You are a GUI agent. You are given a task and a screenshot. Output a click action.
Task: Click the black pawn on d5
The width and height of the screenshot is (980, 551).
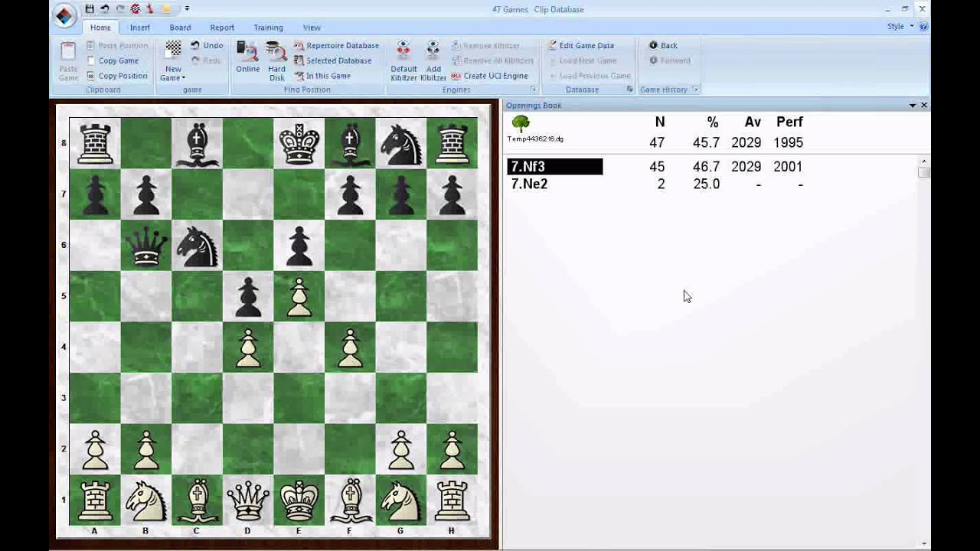click(248, 296)
